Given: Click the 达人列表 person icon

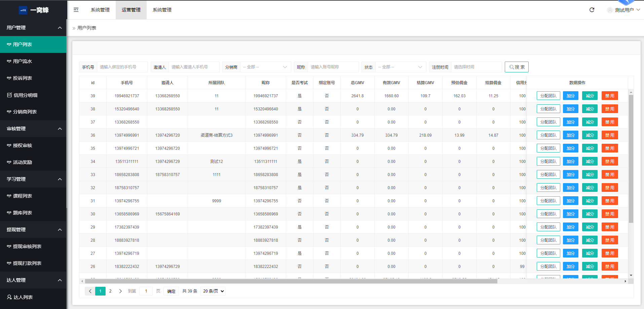Looking at the screenshot, I should click(9, 297).
